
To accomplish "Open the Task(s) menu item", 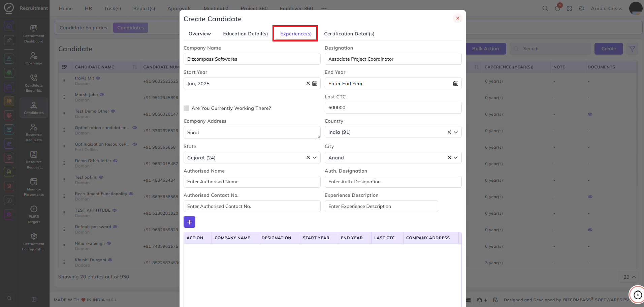I will tap(112, 8).
